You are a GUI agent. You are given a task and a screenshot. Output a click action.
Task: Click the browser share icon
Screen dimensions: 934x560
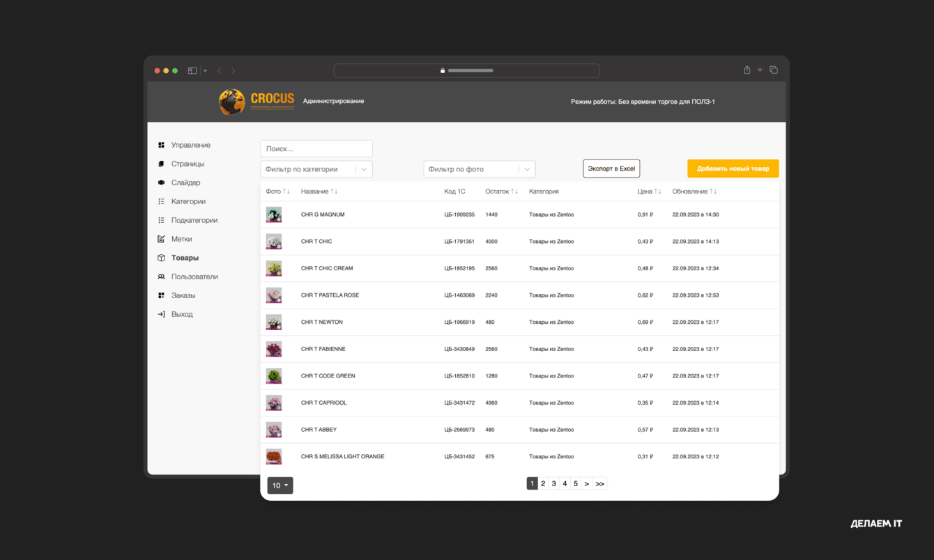click(747, 70)
